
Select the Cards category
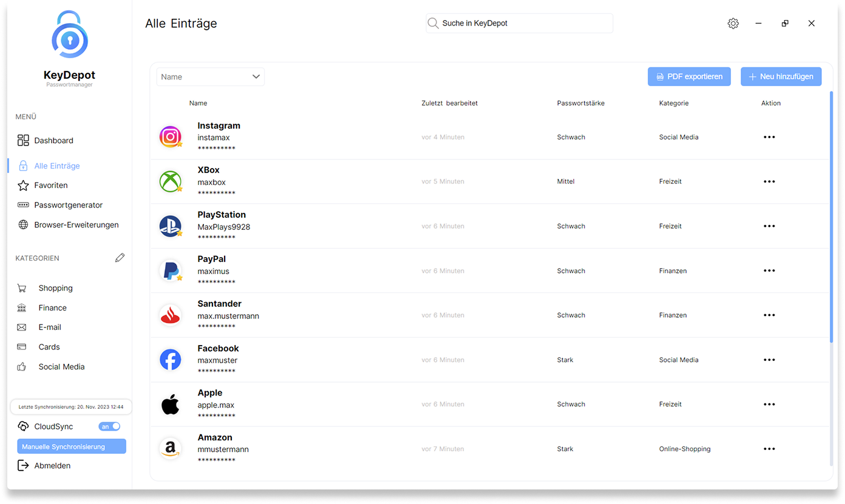point(49,347)
